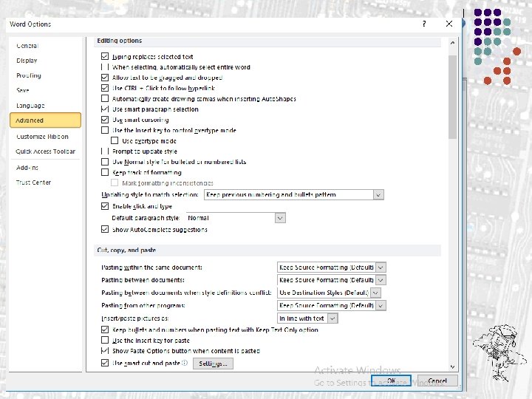Toggle Use smart cut and paste checkbox
Image resolution: width=532 pixels, height=399 pixels.
point(105,363)
